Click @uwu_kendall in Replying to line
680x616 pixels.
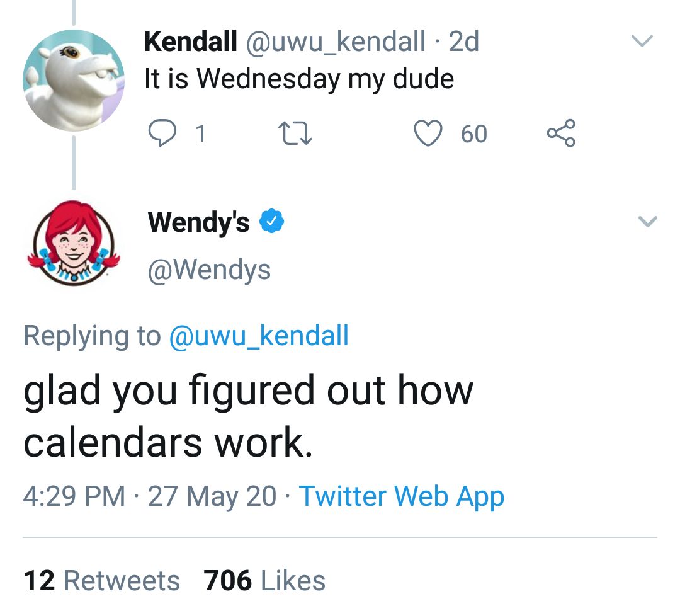pos(259,335)
